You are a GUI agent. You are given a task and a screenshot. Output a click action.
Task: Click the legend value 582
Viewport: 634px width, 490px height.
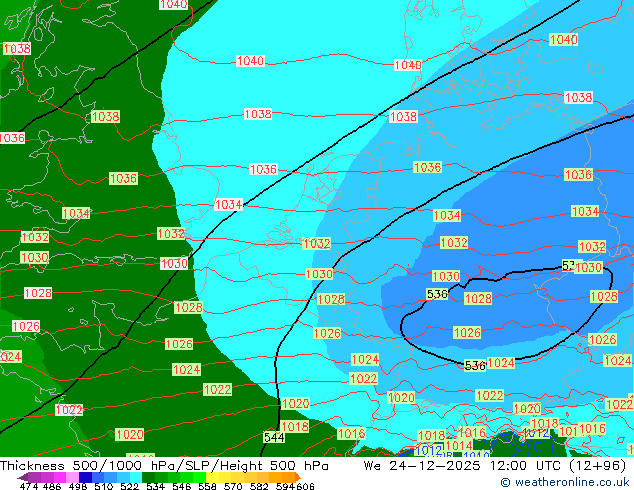259,486
